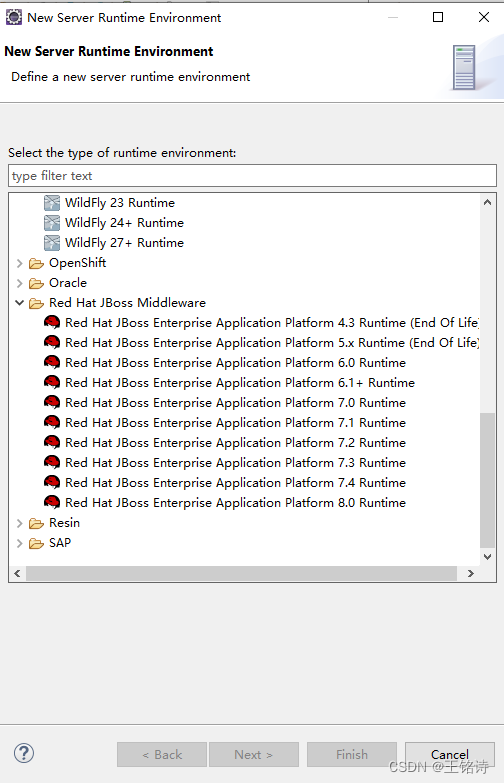Click the vertical scrollbar down arrow
504x783 pixels.
pyautogui.click(x=488, y=556)
